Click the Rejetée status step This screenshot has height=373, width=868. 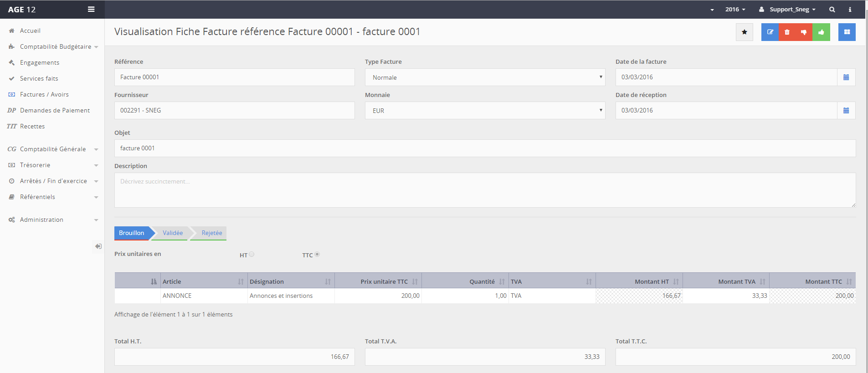coord(212,233)
